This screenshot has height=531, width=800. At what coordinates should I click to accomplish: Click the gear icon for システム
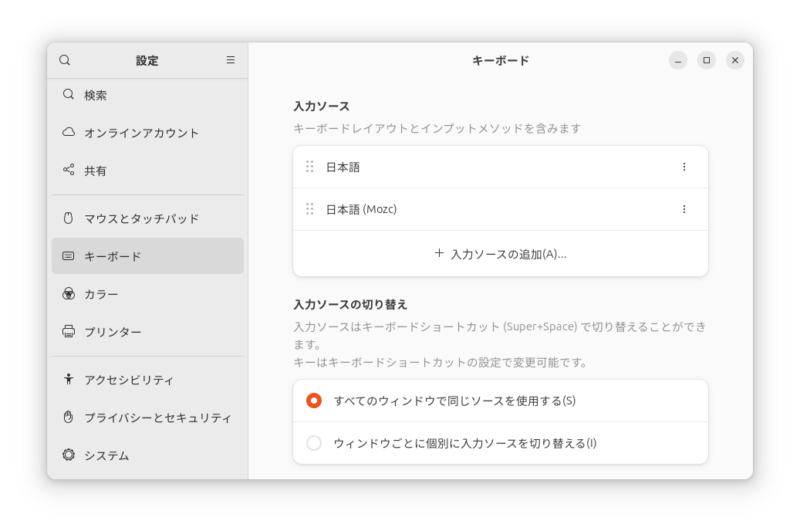click(x=68, y=454)
